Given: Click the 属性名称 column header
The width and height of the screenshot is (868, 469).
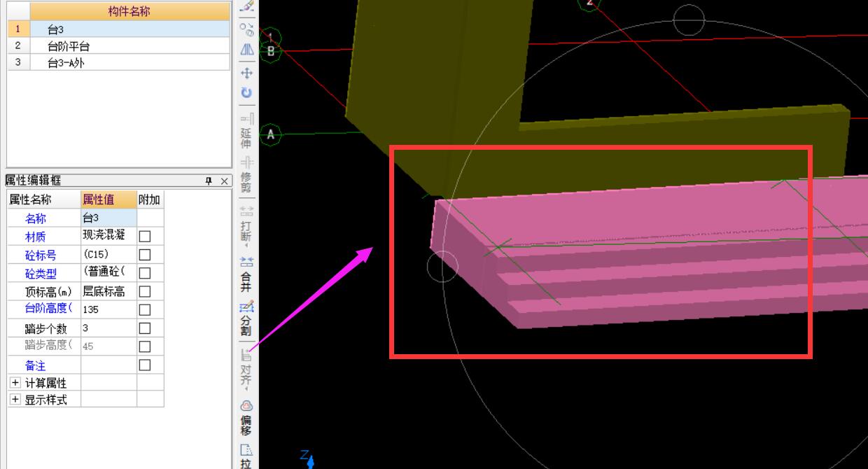Looking at the screenshot, I should pyautogui.click(x=43, y=199).
